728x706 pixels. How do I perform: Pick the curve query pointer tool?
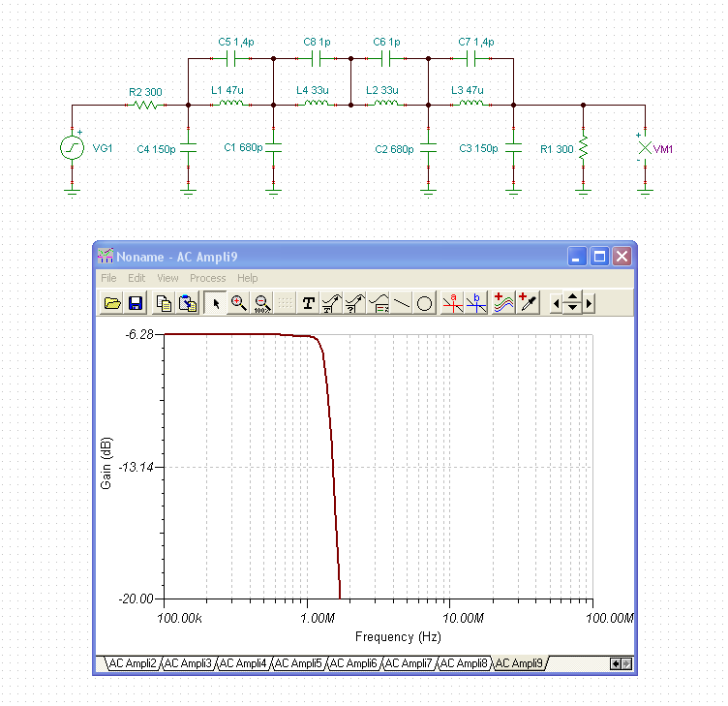(x=354, y=303)
